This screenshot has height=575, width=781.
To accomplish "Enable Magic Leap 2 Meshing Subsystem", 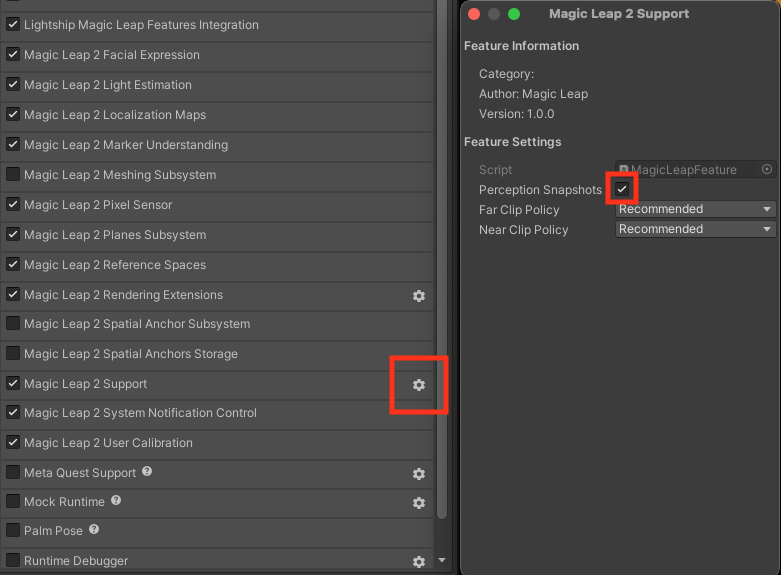I will [13, 174].
